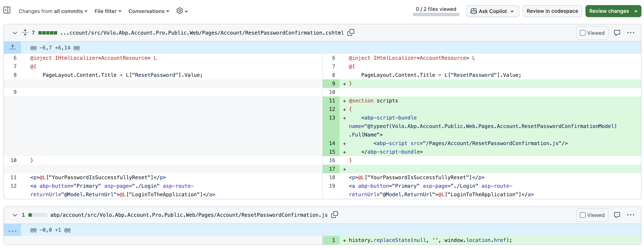Expand lines above the cshtml hunk
Viewport: 644px width, 250px height.
tap(13, 48)
